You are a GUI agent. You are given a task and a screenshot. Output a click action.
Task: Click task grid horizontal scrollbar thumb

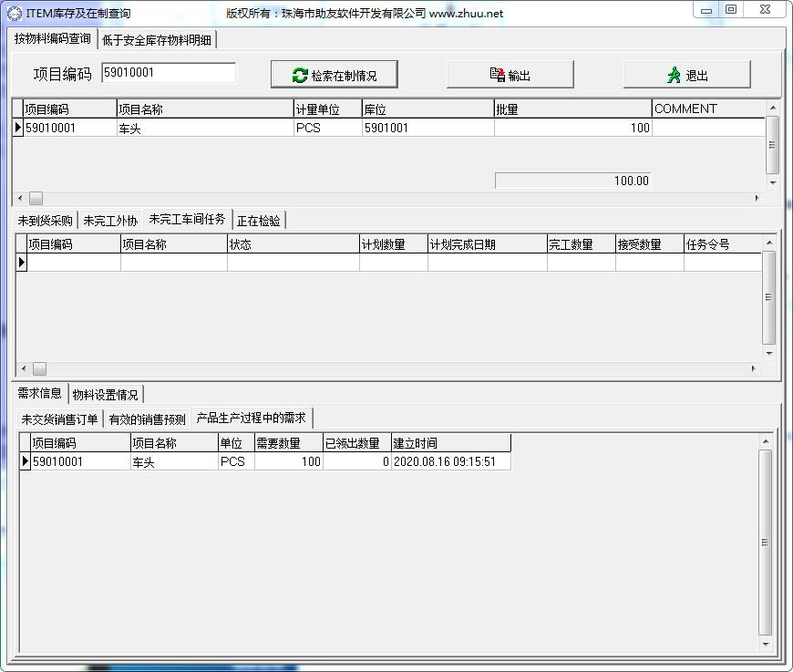[39, 369]
